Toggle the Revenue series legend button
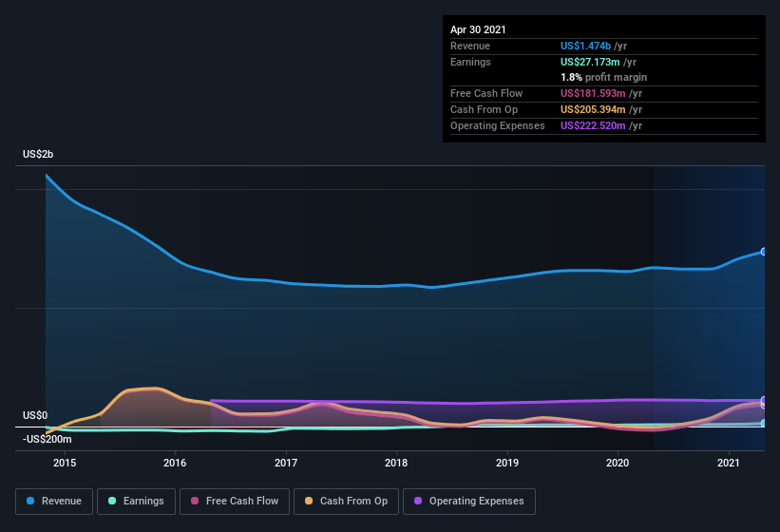The width and height of the screenshot is (780, 532). point(54,502)
